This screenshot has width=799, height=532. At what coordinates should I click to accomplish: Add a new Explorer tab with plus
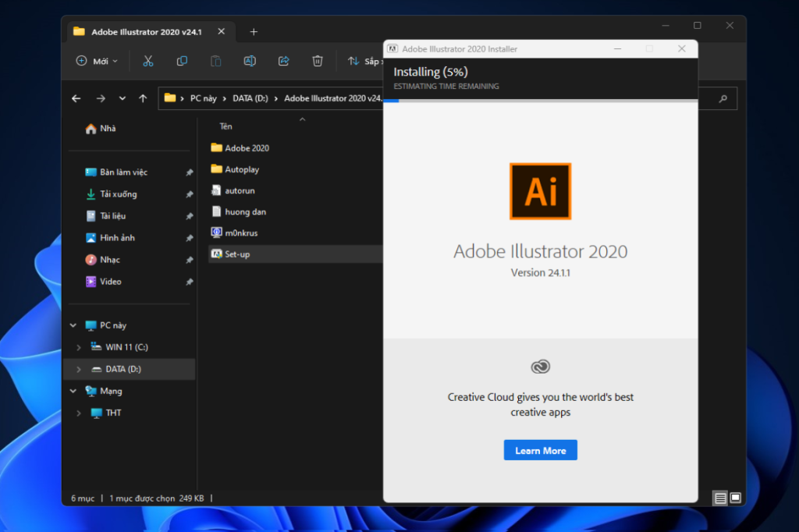coord(254,32)
